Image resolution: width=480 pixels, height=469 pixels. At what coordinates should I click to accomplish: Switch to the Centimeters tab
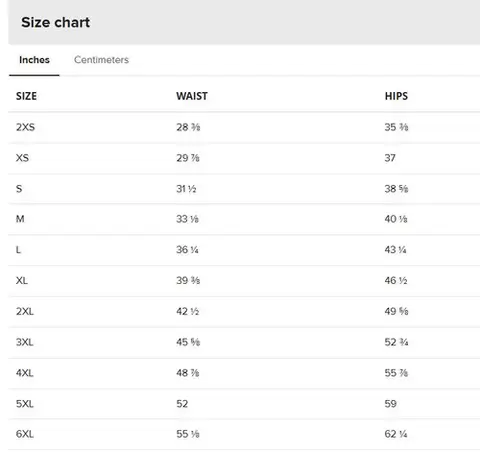(x=101, y=60)
